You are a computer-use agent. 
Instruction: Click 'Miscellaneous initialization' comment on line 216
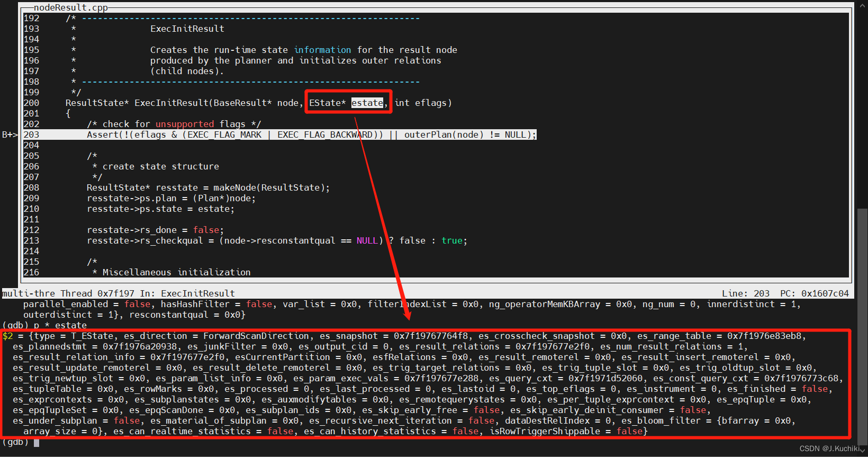177,272
